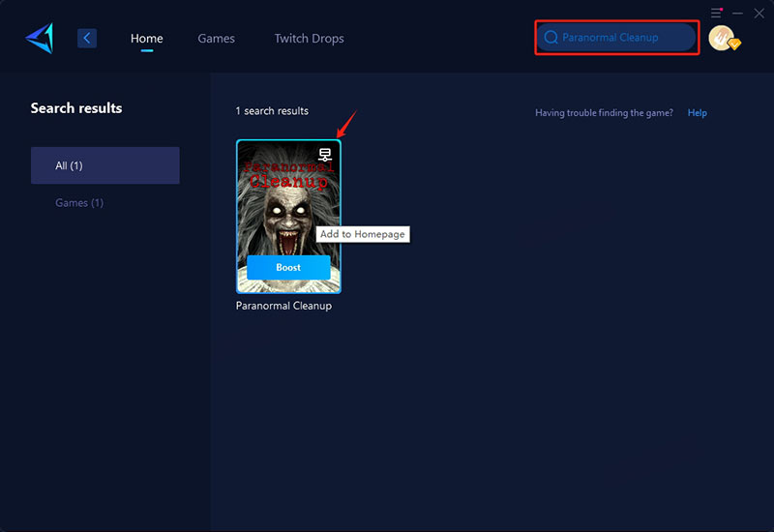Screen dimensions: 774x532
Task: Click the search magnifier icon
Action: click(x=551, y=37)
